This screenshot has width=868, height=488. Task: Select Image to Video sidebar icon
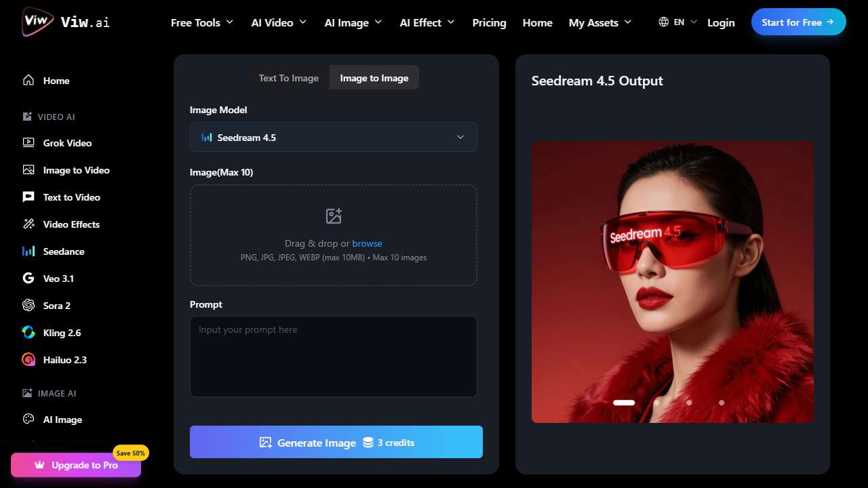[28, 170]
